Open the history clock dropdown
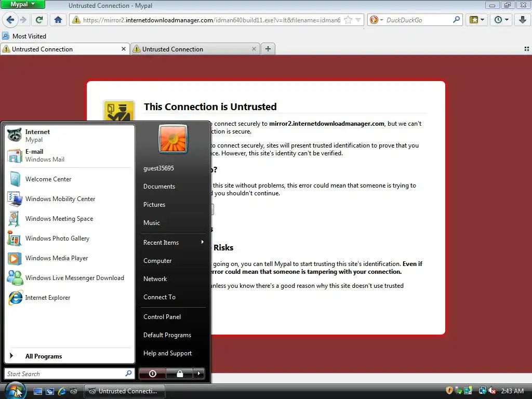This screenshot has width=532, height=399. click(x=501, y=20)
